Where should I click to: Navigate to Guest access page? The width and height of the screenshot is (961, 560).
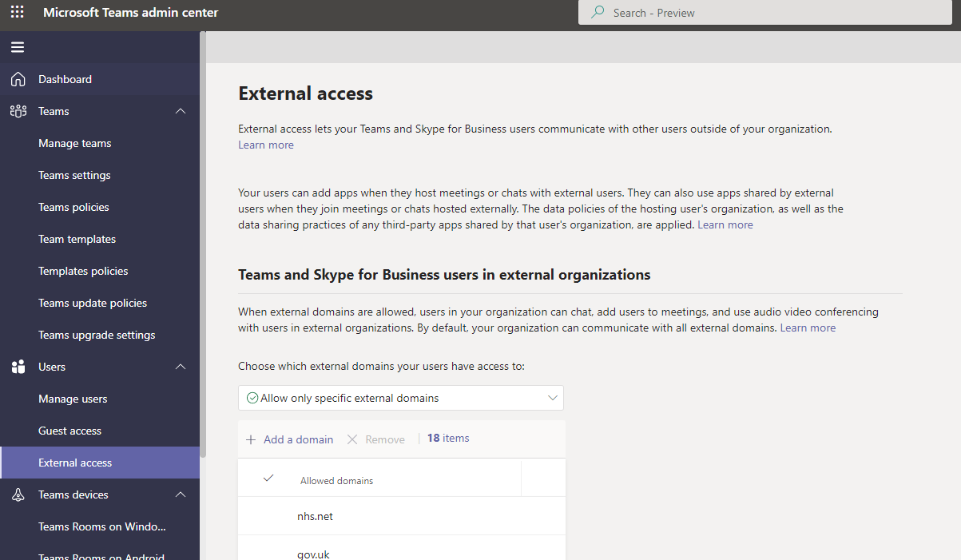pos(71,431)
